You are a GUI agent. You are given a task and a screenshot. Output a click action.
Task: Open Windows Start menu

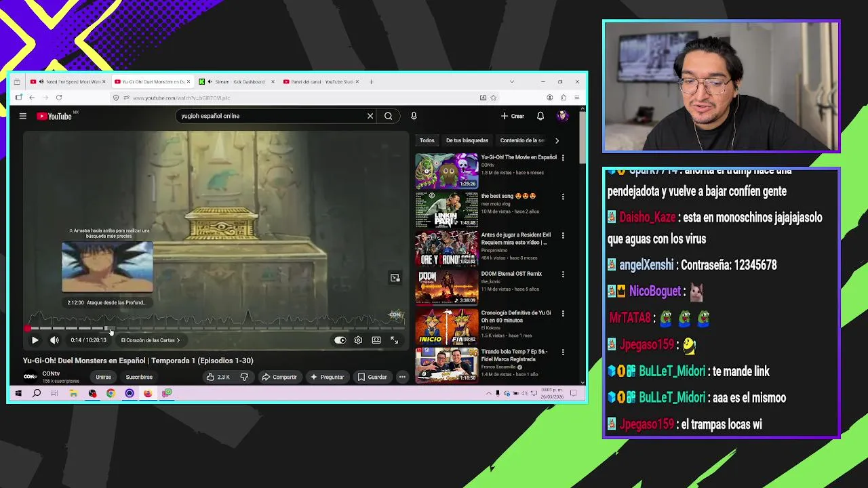coord(18,393)
